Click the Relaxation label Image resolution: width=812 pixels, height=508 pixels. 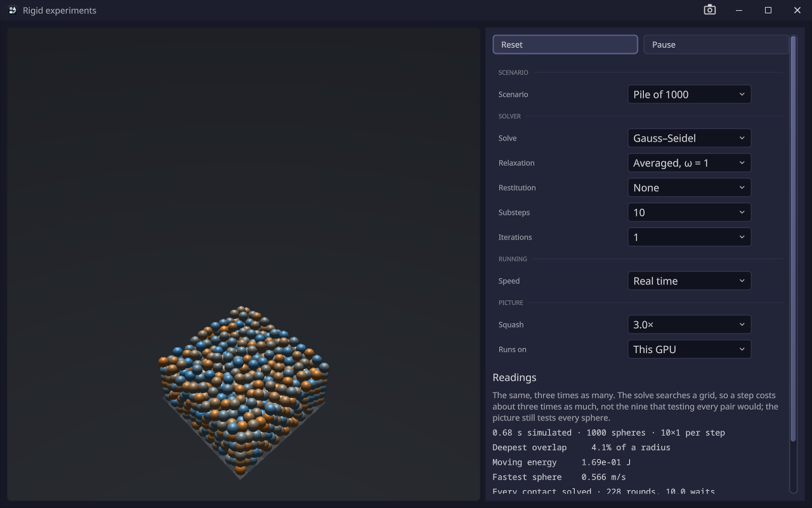tap(516, 163)
